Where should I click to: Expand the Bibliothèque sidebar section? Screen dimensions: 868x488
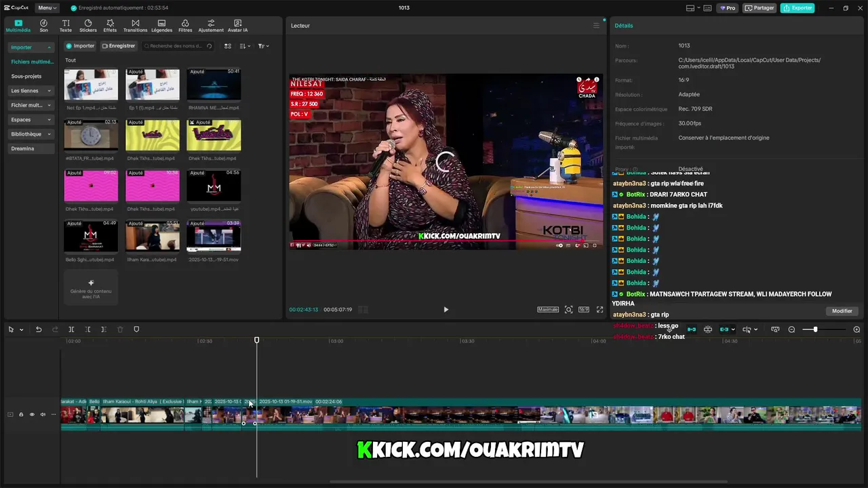pyautogui.click(x=31, y=134)
